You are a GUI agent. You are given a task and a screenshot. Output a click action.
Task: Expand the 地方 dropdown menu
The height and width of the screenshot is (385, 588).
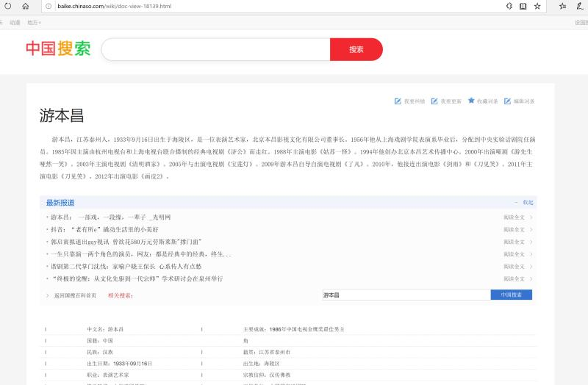(34, 23)
